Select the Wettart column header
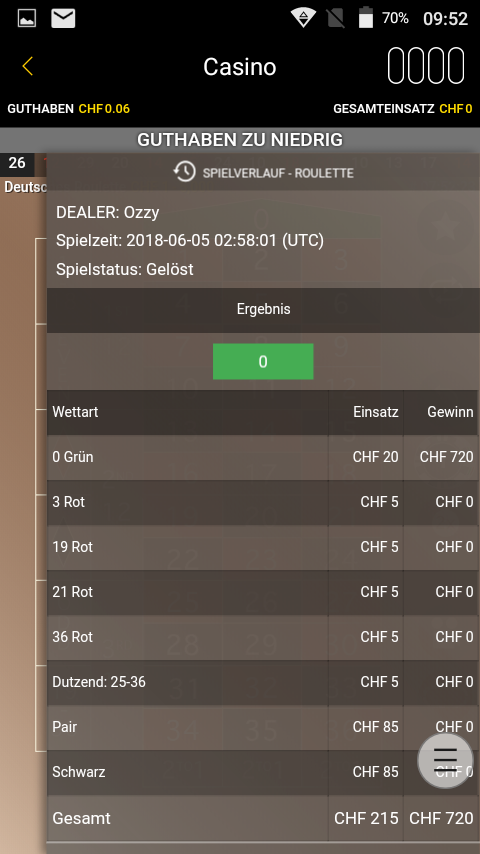 tap(75, 412)
